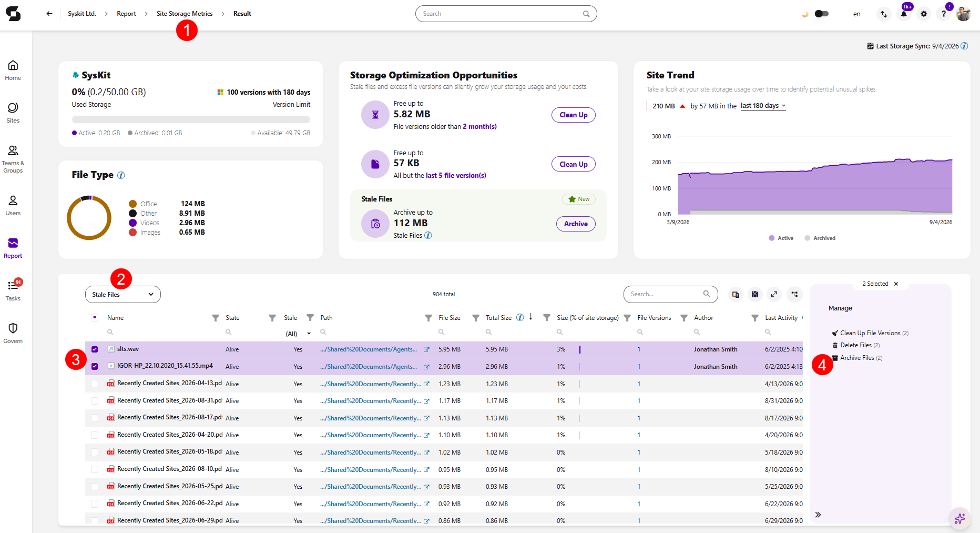Click the Total Size info icon
The height and width of the screenshot is (533, 980).
[x=520, y=317]
